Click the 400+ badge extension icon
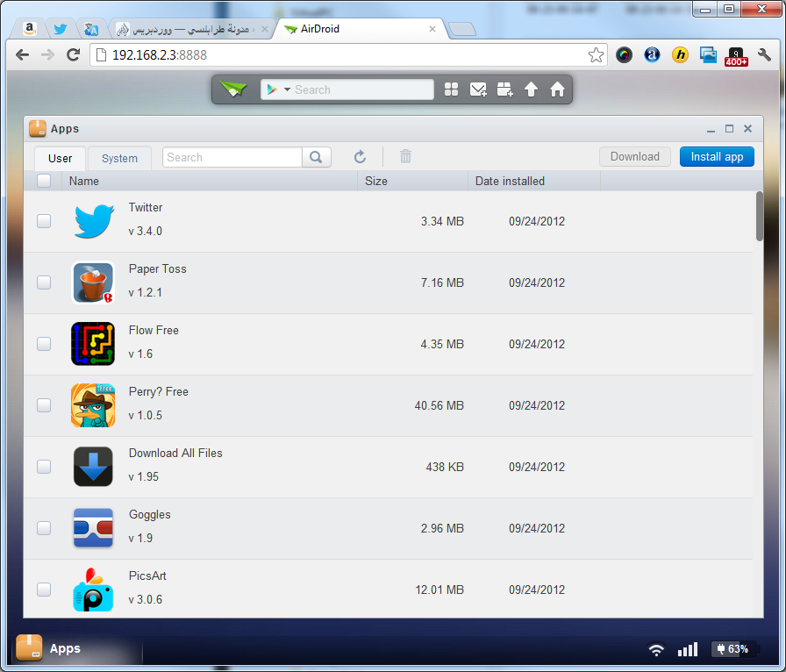The width and height of the screenshot is (786, 672). click(x=736, y=56)
